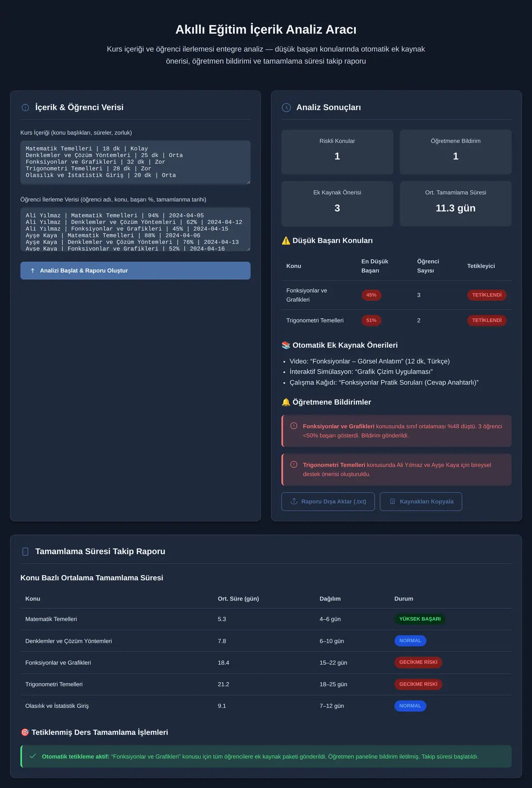The width and height of the screenshot is (532, 788).
Task: Click the "45%" lowest success badge
Action: click(372, 295)
